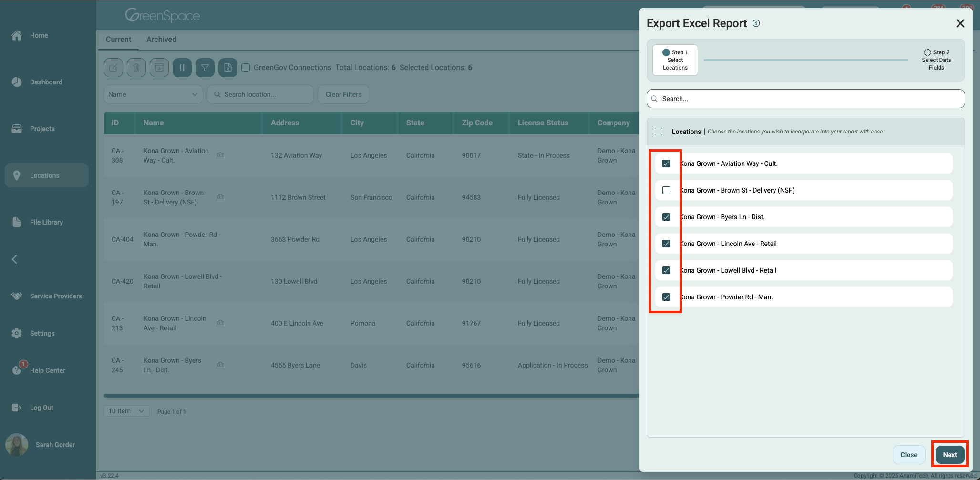Select the Locations pin icon

(17, 175)
